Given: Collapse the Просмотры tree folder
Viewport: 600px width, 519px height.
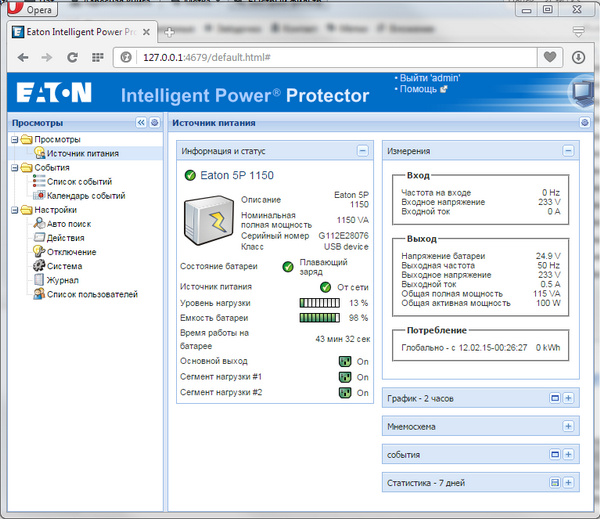Looking at the screenshot, I should (x=15, y=140).
